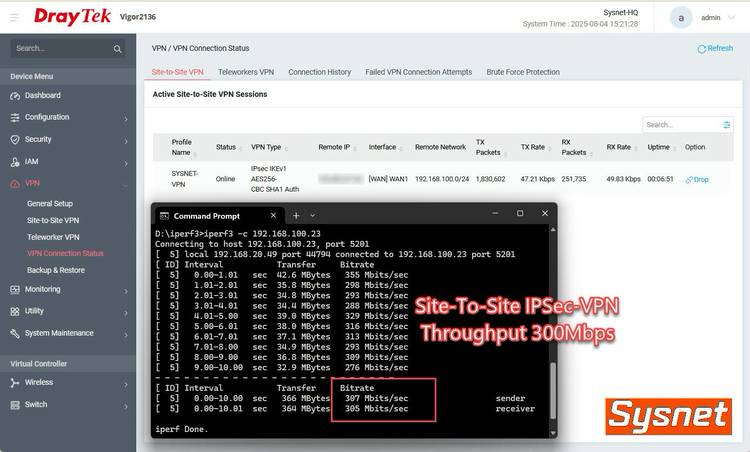This screenshot has height=452, width=750.
Task: Click the magnifier icon in sidebar search
Action: pyautogui.click(x=117, y=48)
